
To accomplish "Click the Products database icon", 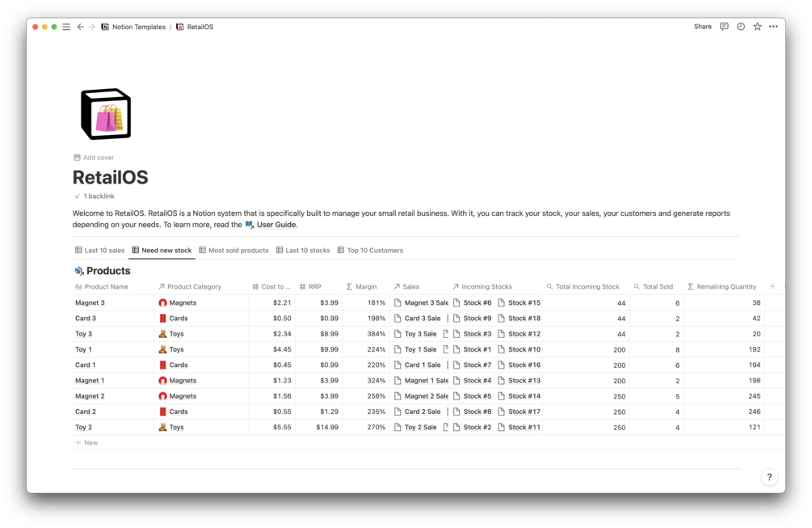I will (x=79, y=271).
